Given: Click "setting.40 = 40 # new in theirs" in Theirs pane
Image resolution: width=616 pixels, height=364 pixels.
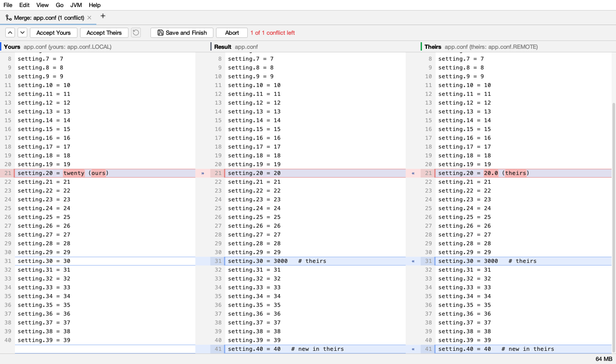Looking at the screenshot, I should (496, 349).
